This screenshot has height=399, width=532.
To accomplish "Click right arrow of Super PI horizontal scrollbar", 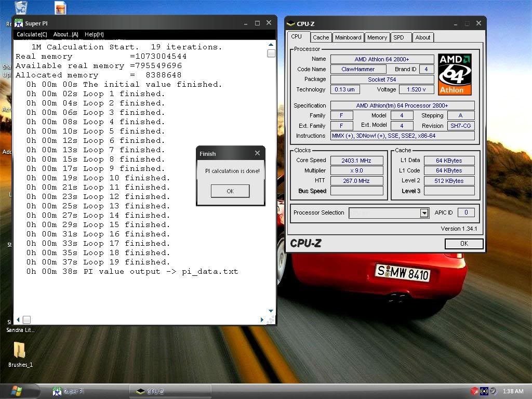I will [x=262, y=320].
